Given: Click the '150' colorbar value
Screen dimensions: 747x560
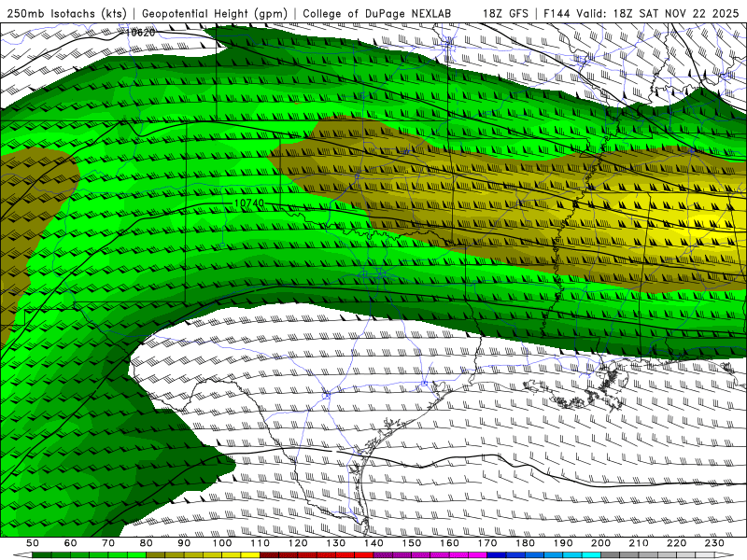Looking at the screenshot, I should click(x=412, y=543).
